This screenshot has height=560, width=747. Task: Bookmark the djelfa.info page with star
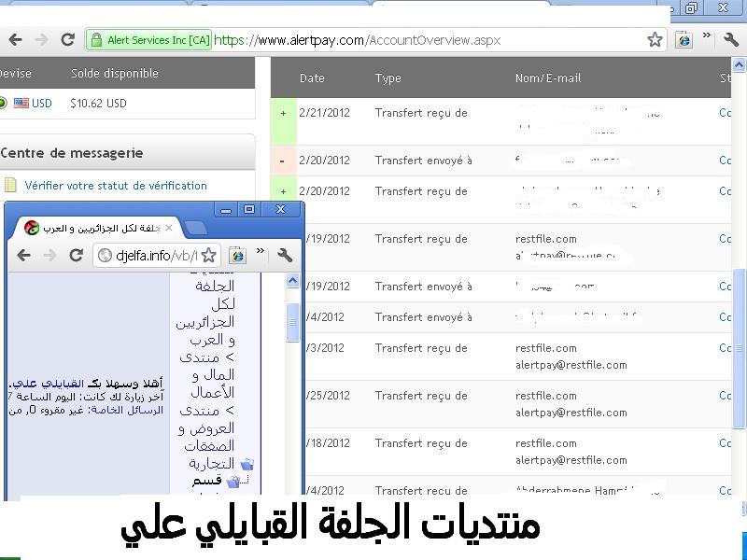point(209,255)
